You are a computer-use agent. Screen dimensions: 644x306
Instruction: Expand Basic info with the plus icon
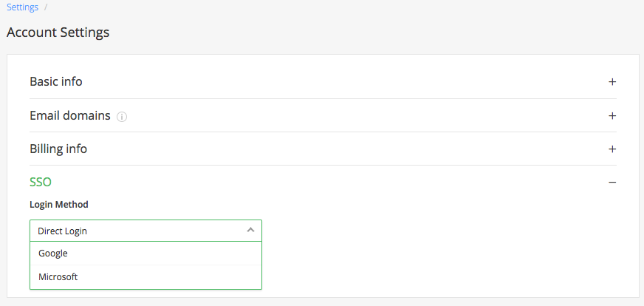click(x=612, y=82)
